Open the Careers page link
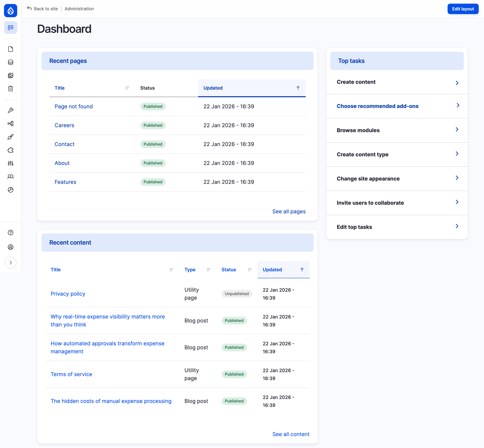Screen dimensions: 484x448 click(x=64, y=125)
